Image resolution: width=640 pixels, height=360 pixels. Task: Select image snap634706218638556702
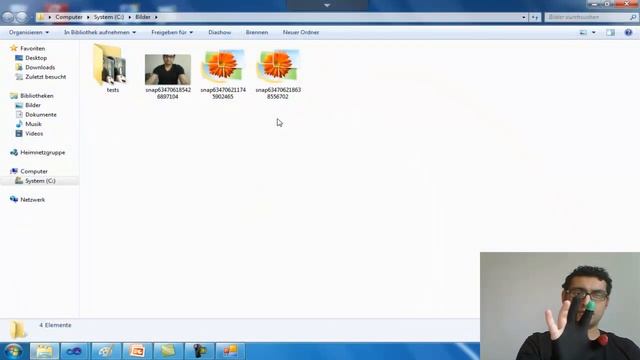click(278, 74)
